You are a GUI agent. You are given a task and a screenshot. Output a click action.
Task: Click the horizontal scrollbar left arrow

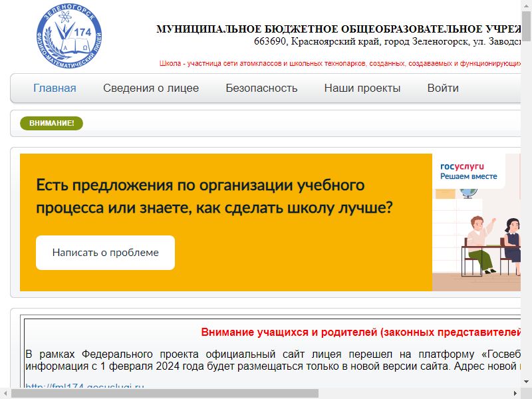click(5, 394)
